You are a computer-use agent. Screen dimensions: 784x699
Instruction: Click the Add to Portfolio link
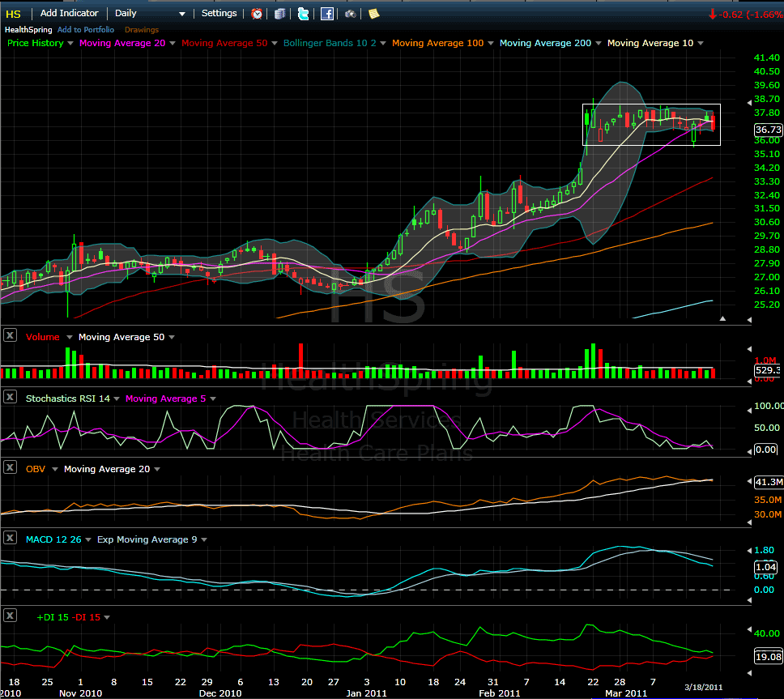click(86, 30)
